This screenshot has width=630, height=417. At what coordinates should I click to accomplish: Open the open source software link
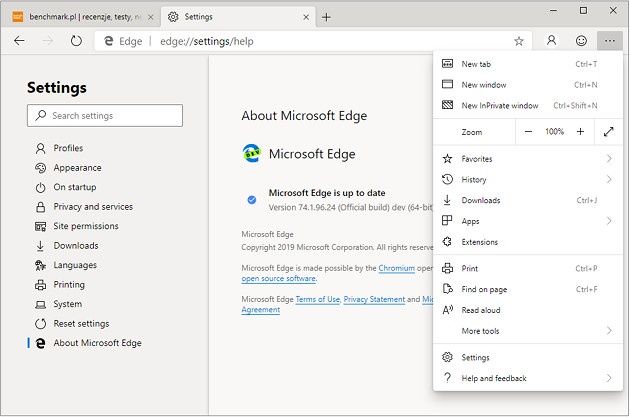tap(279, 278)
